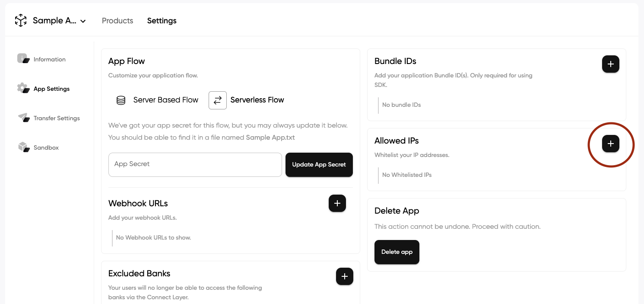Select the Serverless Flow arrows icon

pyautogui.click(x=218, y=100)
